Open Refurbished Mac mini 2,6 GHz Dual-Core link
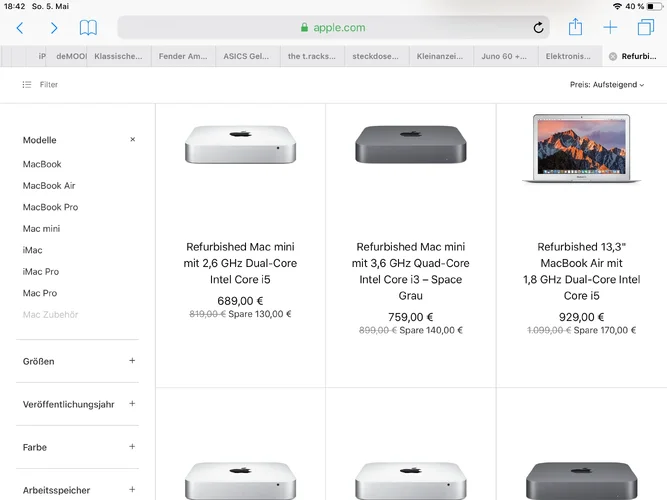Viewport: 667px width, 500px height. pos(240,263)
